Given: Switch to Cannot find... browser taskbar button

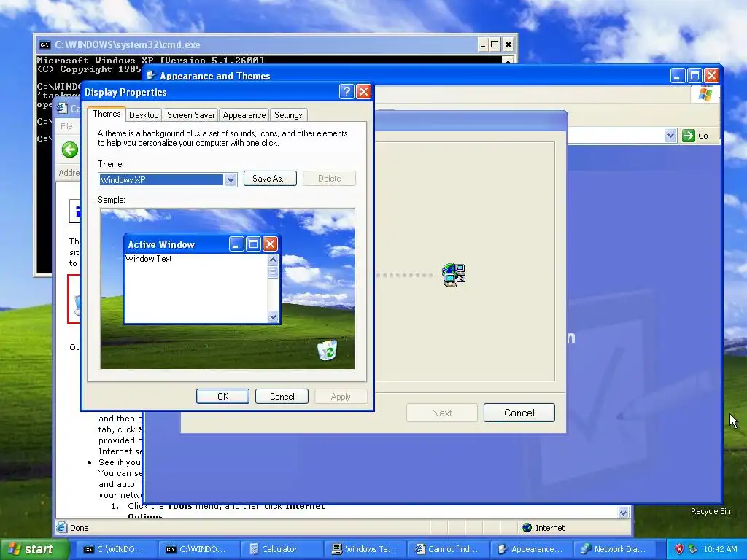Looking at the screenshot, I should point(447,549).
